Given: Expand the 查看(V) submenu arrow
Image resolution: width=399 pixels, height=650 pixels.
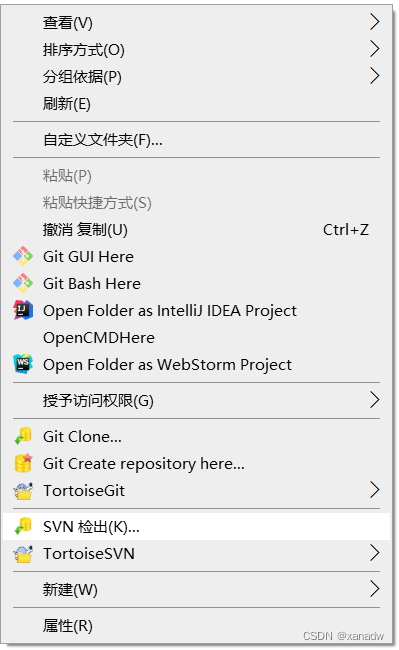Looking at the screenshot, I should pos(374,22).
